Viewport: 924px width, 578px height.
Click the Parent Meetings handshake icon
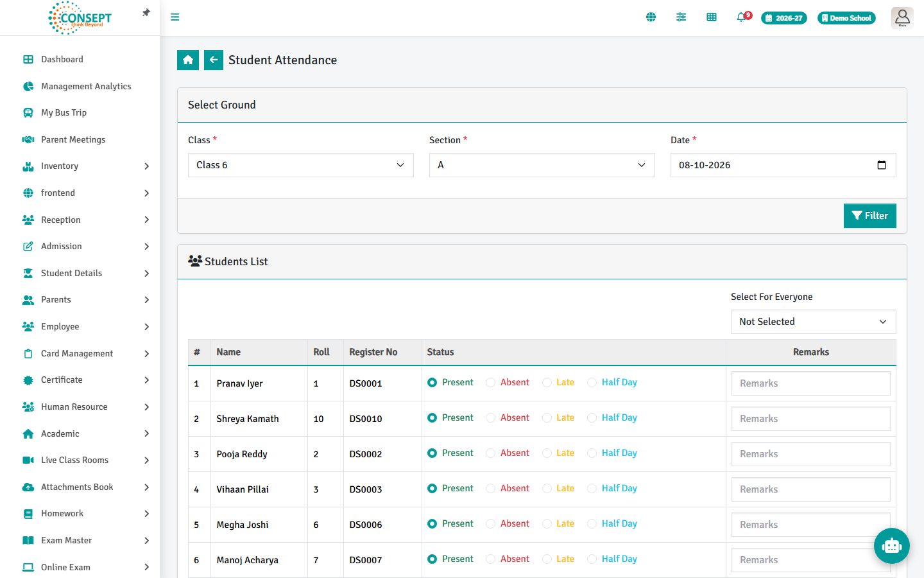point(28,139)
